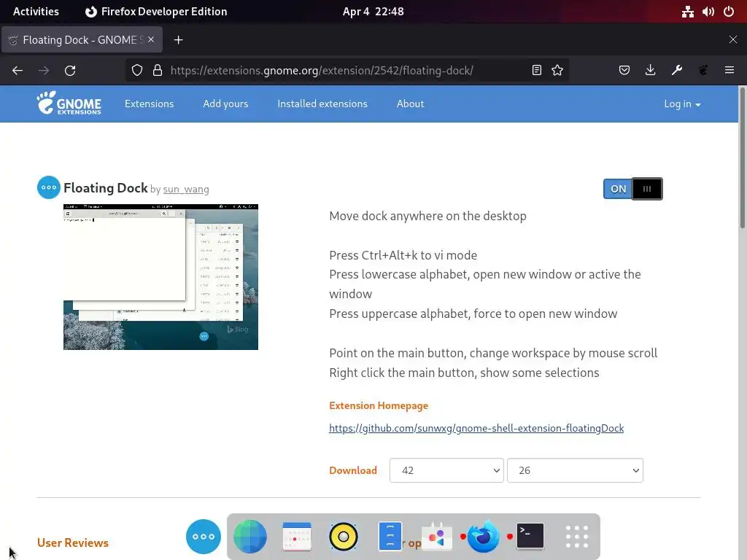
Task: Click text 'Press Ctrl+Alt+k to vi mode'
Action: [403, 255]
